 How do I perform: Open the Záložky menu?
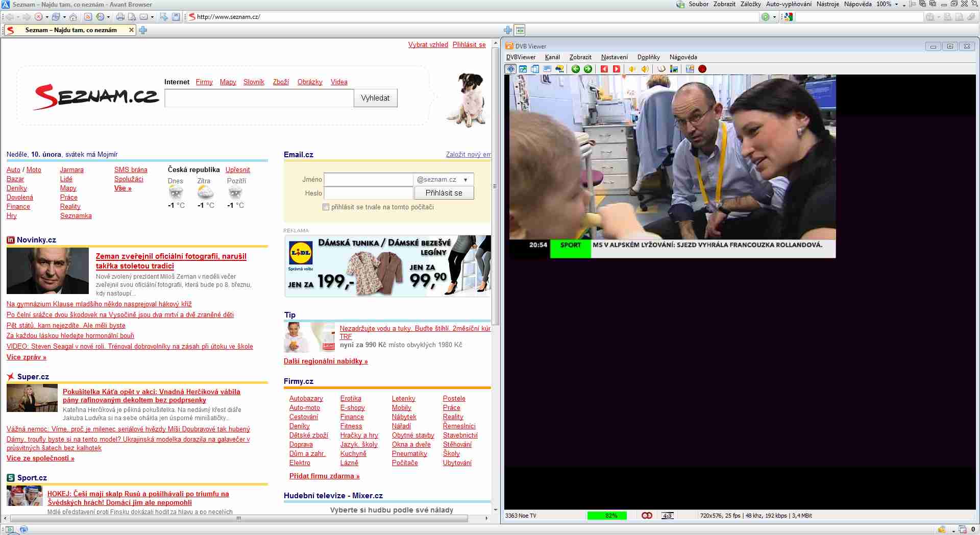(750, 4)
